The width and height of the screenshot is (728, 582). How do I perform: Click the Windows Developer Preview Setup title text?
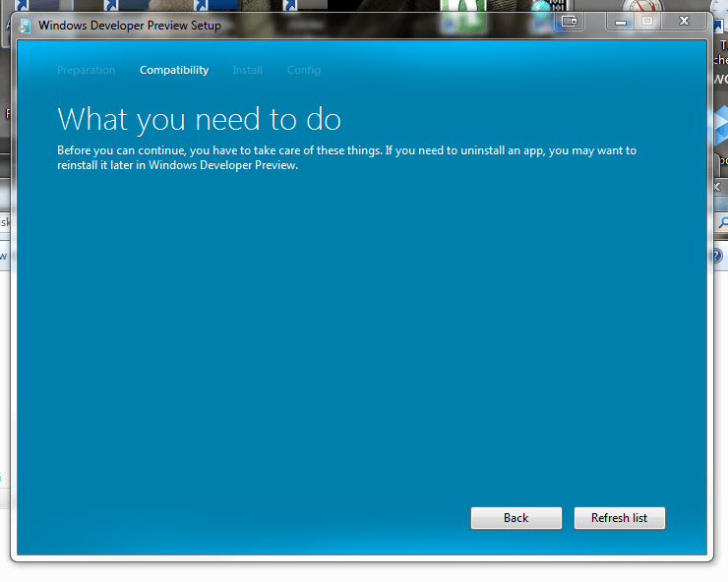pos(130,26)
